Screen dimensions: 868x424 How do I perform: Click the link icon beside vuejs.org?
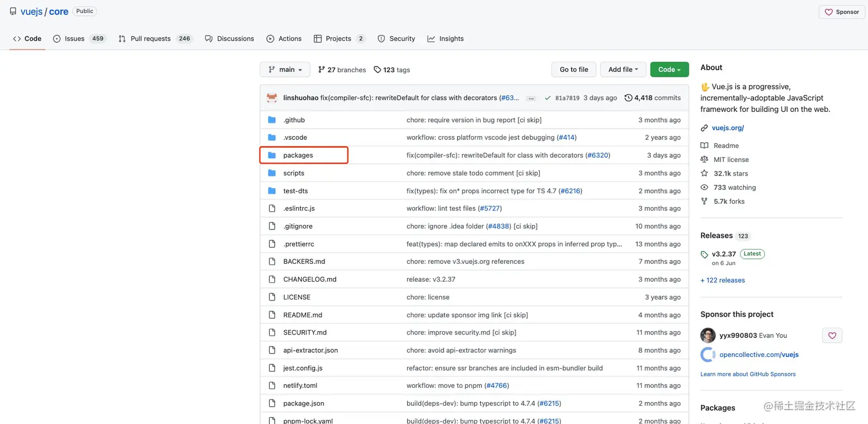pyautogui.click(x=704, y=128)
